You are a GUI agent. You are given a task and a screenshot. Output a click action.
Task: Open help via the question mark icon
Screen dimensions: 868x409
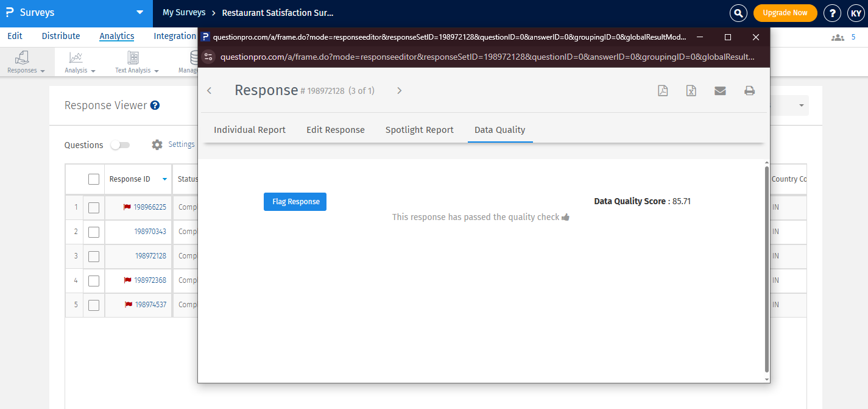tap(832, 12)
